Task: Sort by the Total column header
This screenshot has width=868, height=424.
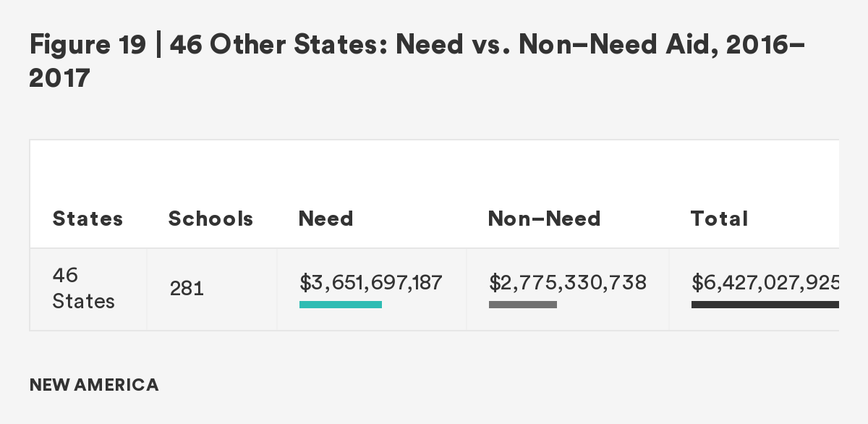Action: [x=719, y=219]
